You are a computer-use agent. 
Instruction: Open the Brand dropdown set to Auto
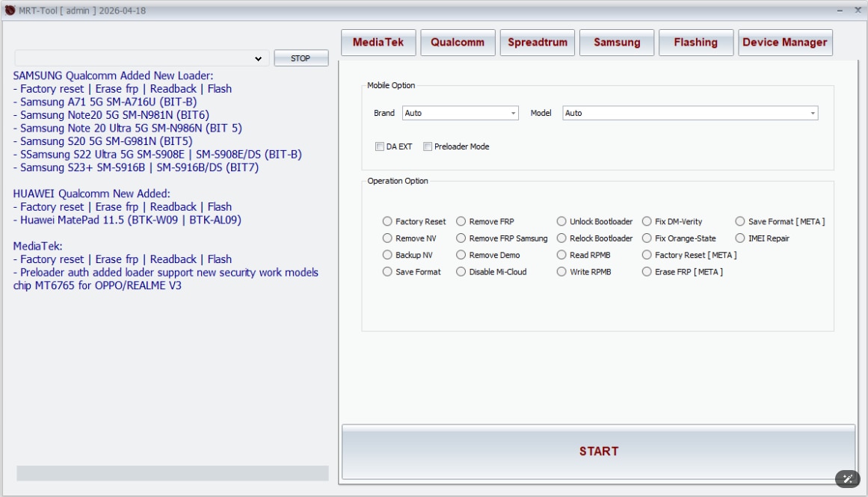[x=460, y=113]
